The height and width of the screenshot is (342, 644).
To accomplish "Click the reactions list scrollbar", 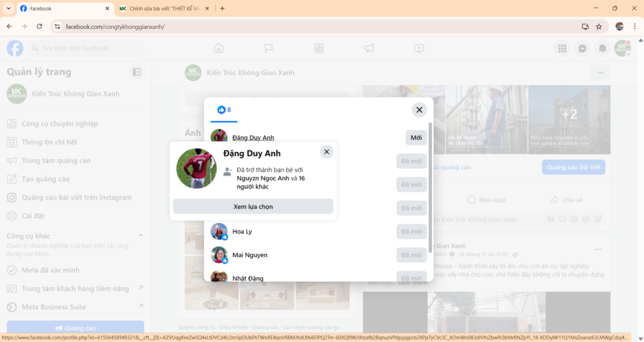I will pos(430,189).
